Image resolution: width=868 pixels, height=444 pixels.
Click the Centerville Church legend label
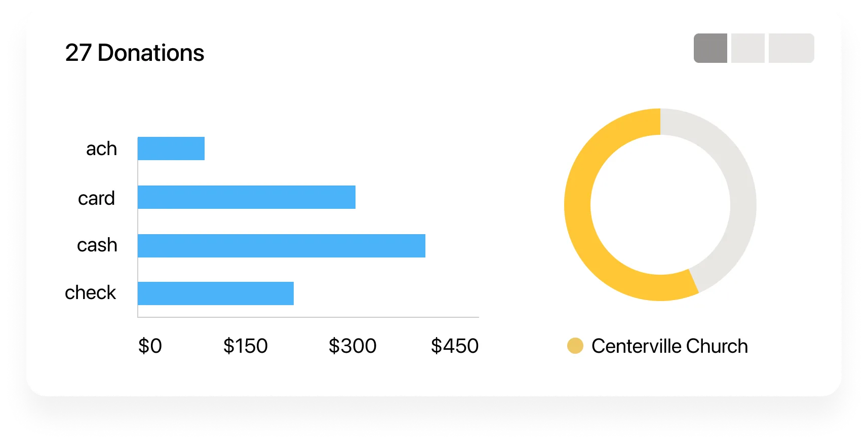pyautogui.click(x=669, y=346)
